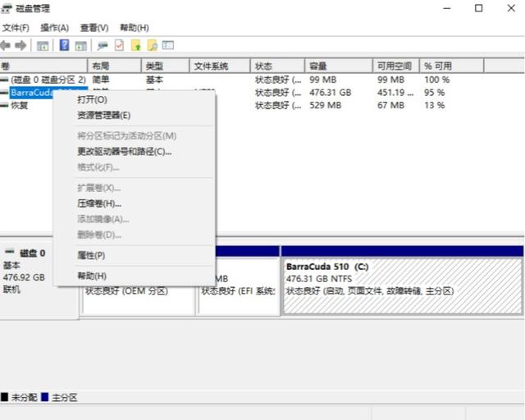
Task: Sort by the 布局 column header
Action: tap(115, 66)
